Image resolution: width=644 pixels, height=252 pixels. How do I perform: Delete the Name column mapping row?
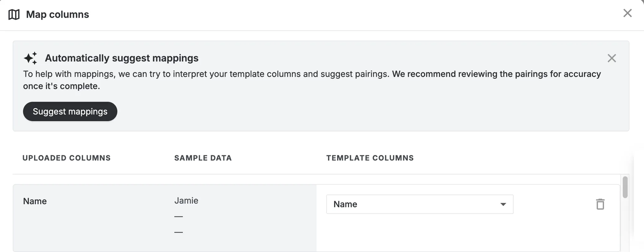pos(600,204)
